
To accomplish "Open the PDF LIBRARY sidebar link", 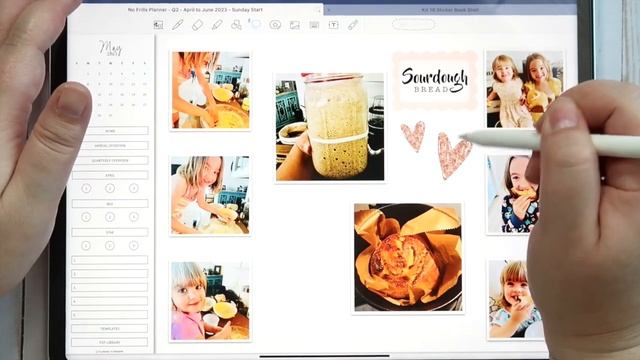I will tap(110, 342).
